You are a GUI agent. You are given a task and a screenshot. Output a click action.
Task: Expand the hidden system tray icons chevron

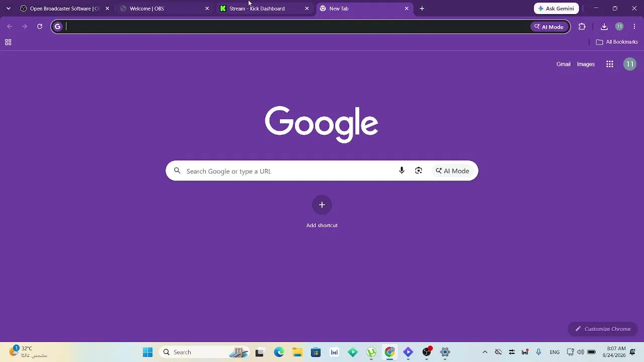[x=485, y=352]
